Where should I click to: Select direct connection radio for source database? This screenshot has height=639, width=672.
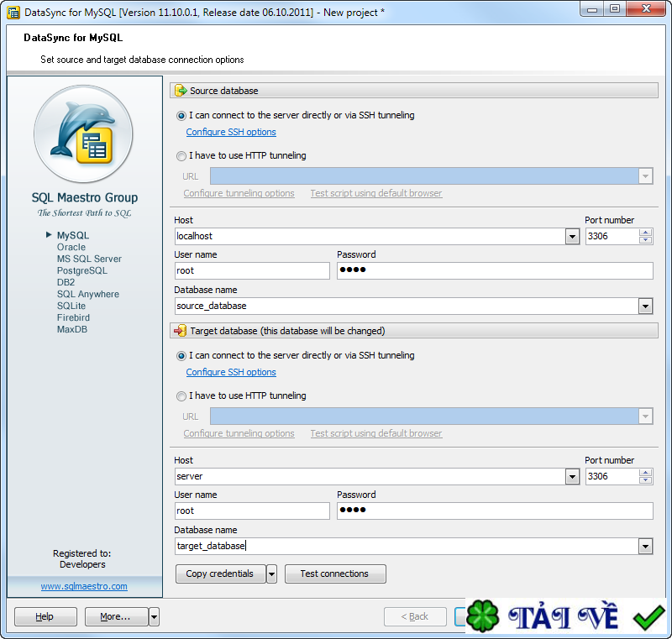pos(181,116)
